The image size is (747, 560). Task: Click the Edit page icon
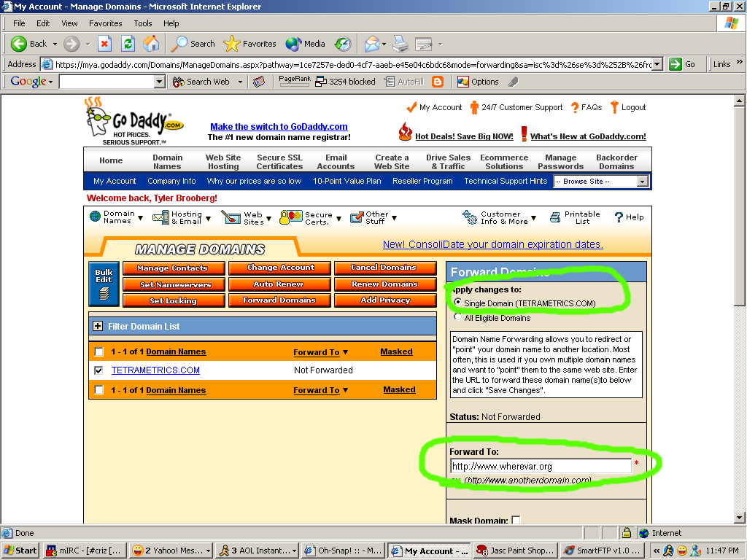(424, 44)
